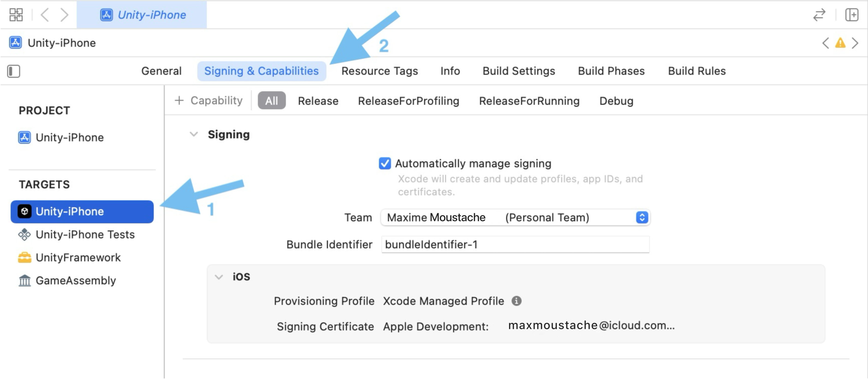This screenshot has height=379, width=868.
Task: Toggle the targets sidebar panel icon
Action: pyautogui.click(x=13, y=71)
